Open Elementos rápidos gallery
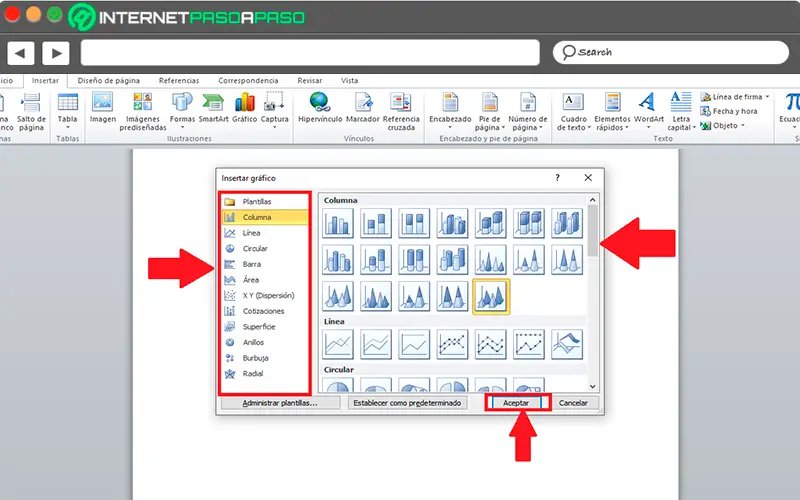800x500 pixels. pyautogui.click(x=612, y=111)
